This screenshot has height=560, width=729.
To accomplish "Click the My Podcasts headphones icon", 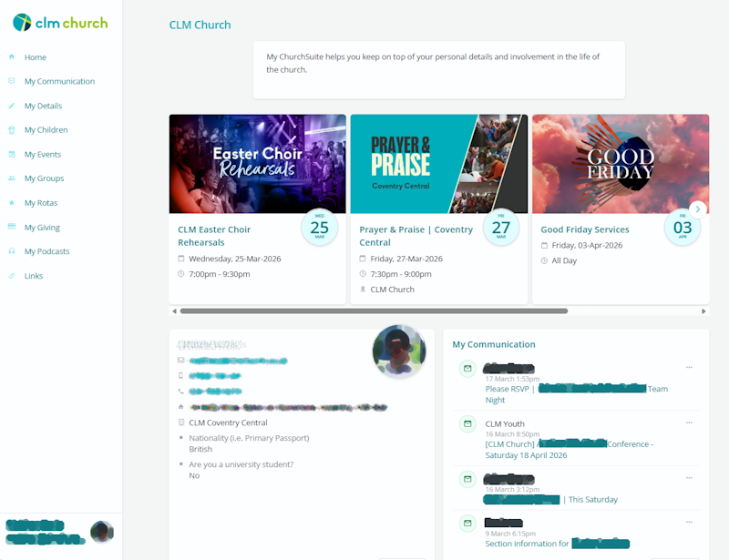I will tap(12, 251).
